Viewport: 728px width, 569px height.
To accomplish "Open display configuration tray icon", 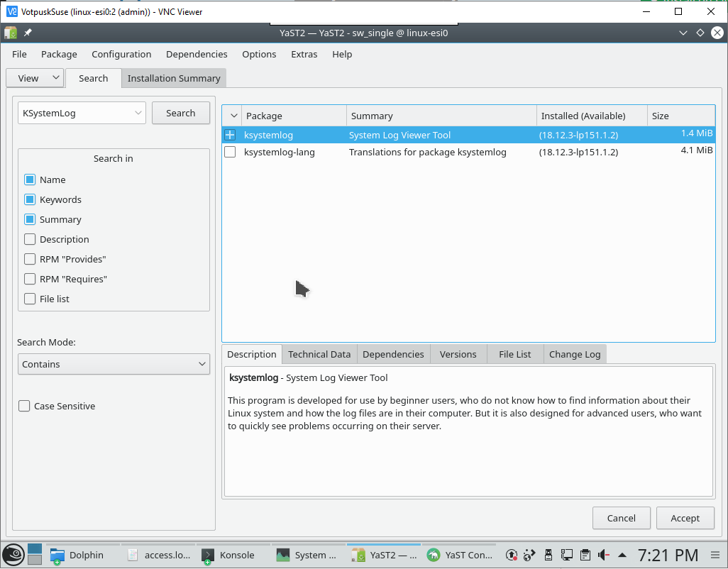I will (x=566, y=555).
